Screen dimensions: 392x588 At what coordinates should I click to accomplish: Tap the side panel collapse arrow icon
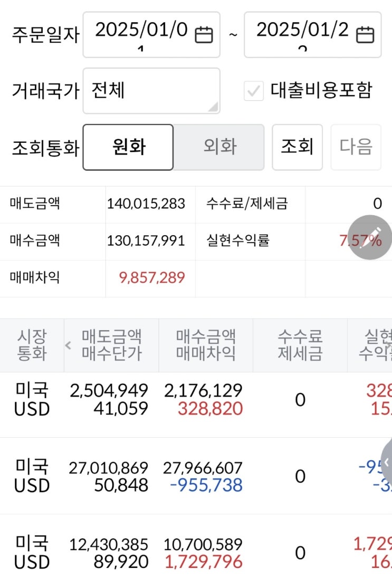[386, 462]
